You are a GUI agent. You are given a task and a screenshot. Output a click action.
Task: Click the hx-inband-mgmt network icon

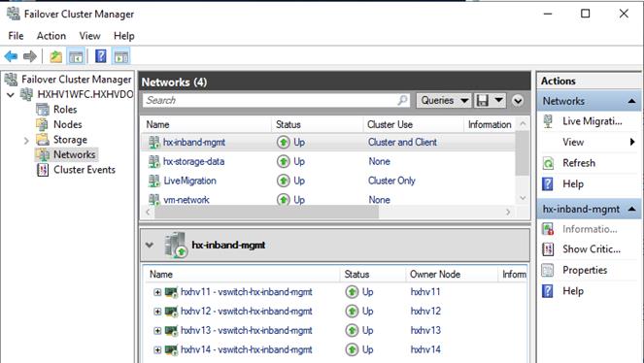(x=153, y=143)
